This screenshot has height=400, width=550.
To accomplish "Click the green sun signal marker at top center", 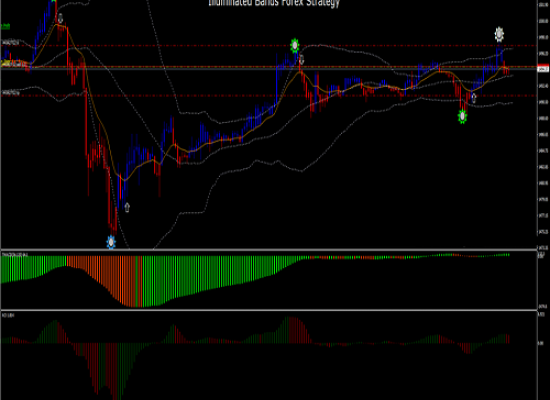I will pos(295,46).
